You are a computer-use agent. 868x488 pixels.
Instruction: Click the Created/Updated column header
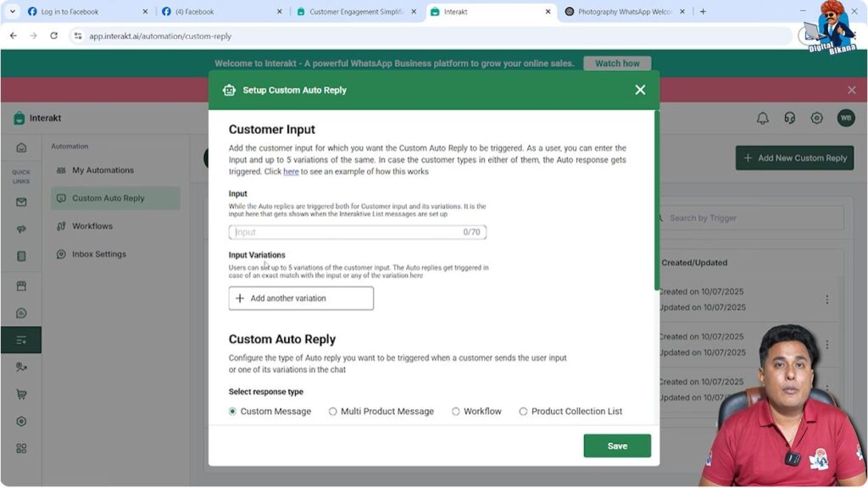click(694, 263)
